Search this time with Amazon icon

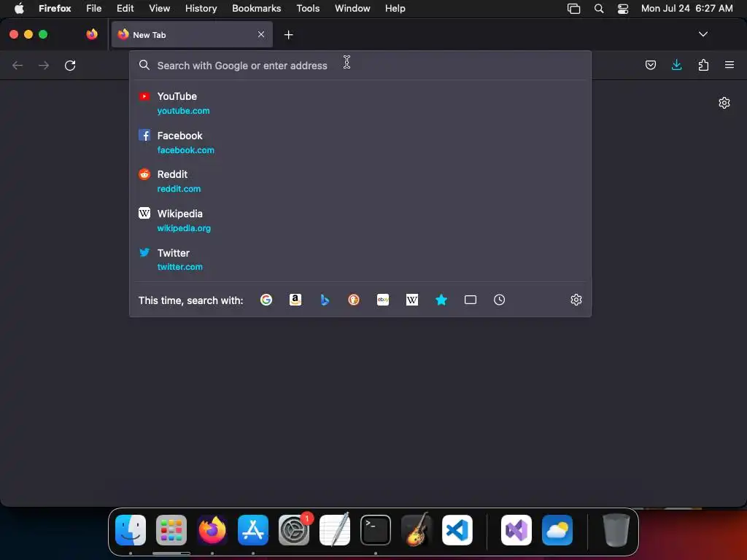point(295,300)
